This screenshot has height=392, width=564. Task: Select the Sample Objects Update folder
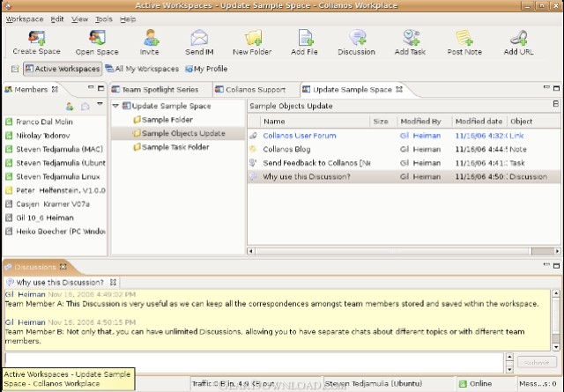click(x=179, y=133)
